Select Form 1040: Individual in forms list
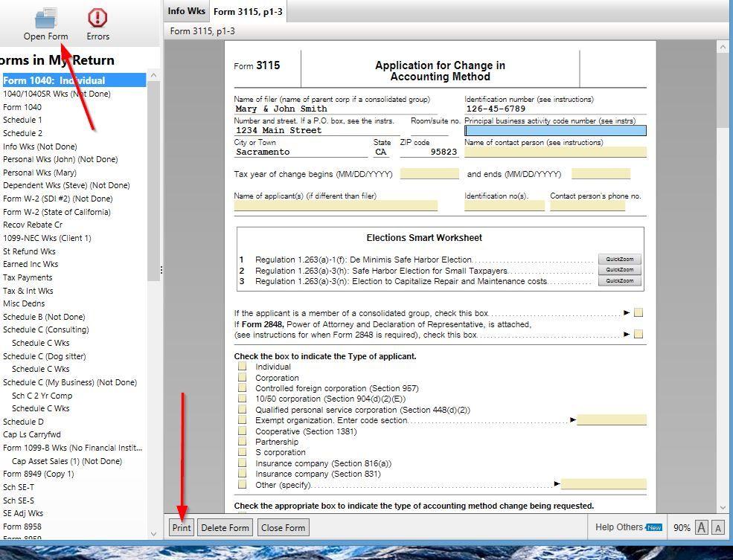 coord(74,80)
